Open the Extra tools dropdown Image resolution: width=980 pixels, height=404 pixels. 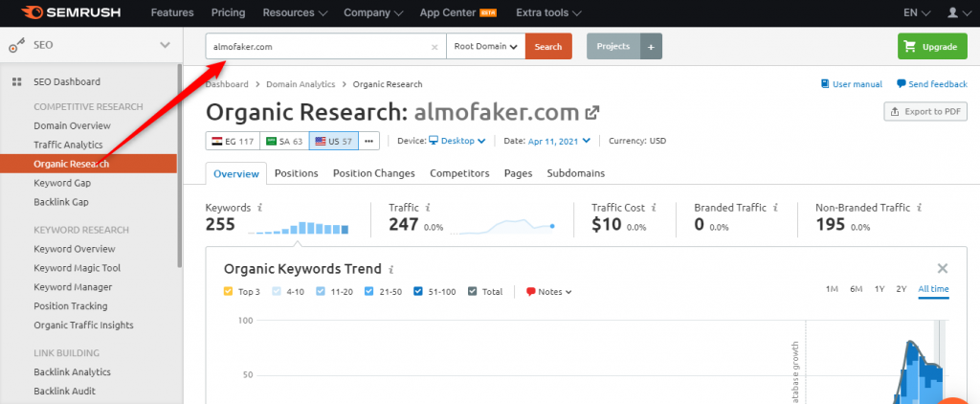coord(548,12)
